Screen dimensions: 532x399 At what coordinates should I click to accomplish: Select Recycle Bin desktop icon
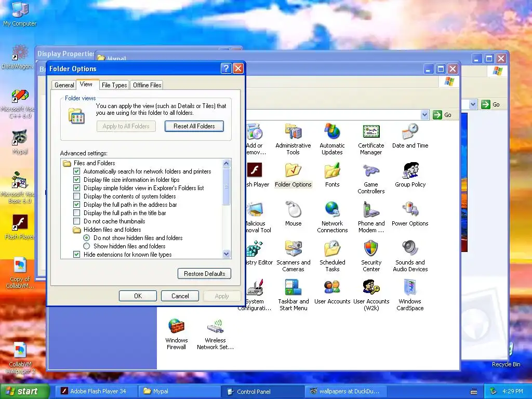pyautogui.click(x=506, y=354)
